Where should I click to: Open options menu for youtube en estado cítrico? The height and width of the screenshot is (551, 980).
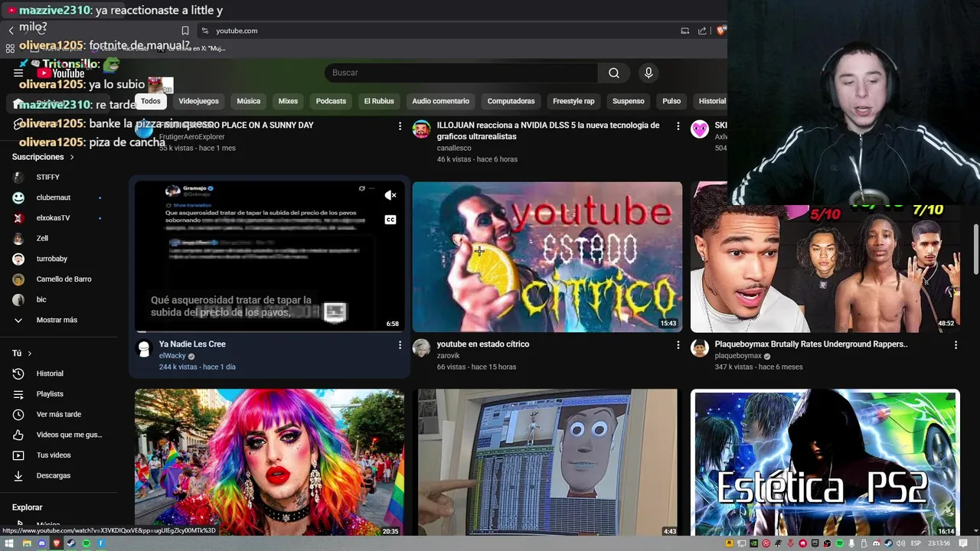pyautogui.click(x=678, y=345)
